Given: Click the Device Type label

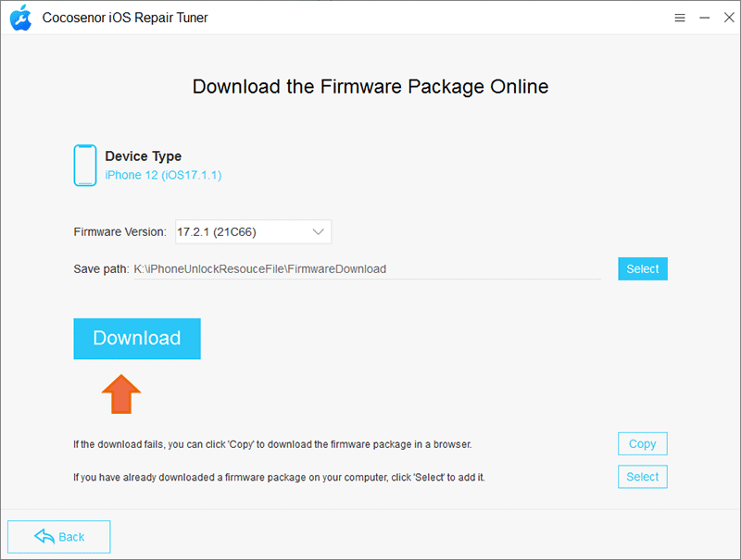Looking at the screenshot, I should pos(144,156).
